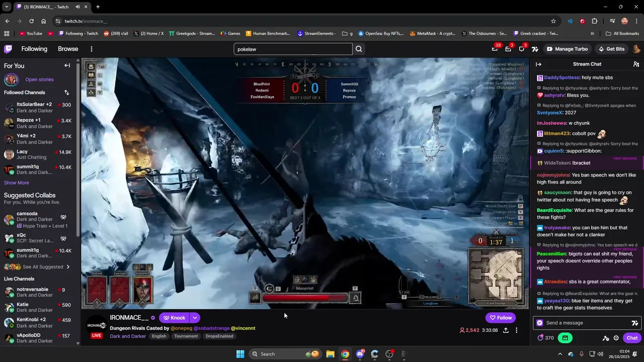The height and width of the screenshot is (362, 644).
Task: Open the Dark and Darker category link
Action: 128,336
